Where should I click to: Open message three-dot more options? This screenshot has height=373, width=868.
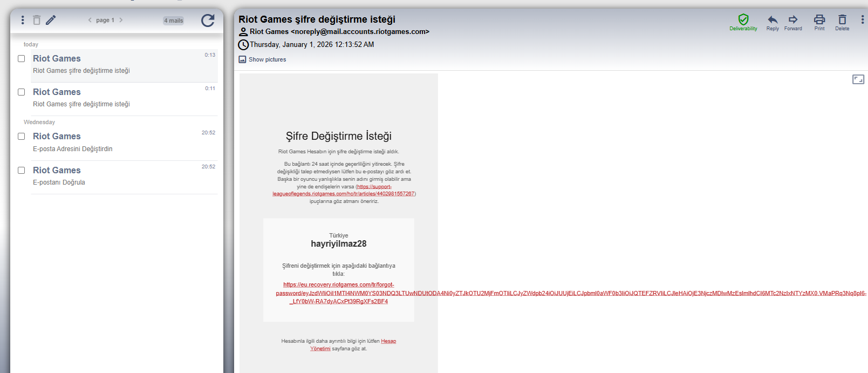[x=862, y=20]
